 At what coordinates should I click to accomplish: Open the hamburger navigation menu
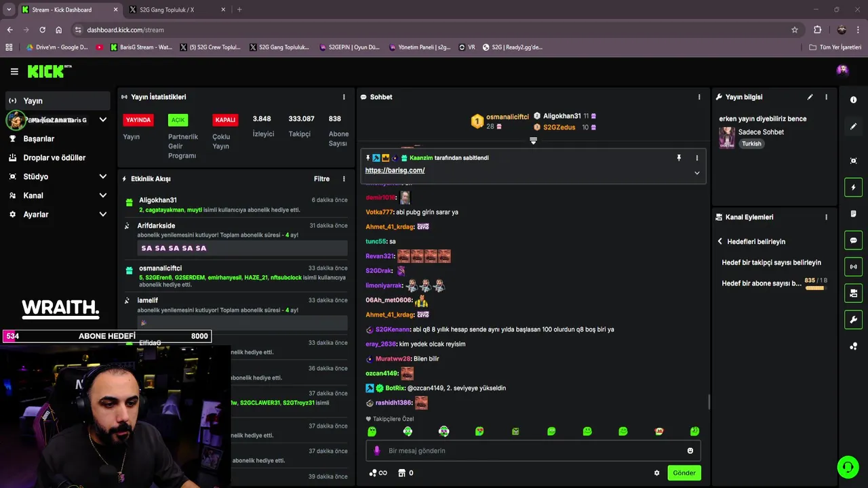coord(14,71)
